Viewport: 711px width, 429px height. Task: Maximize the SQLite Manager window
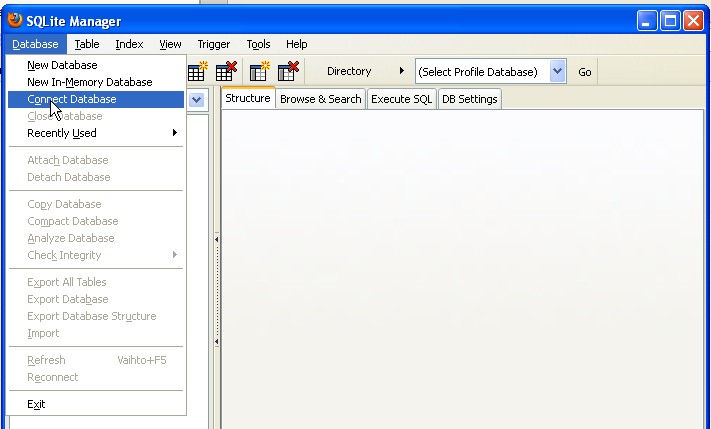[670, 21]
